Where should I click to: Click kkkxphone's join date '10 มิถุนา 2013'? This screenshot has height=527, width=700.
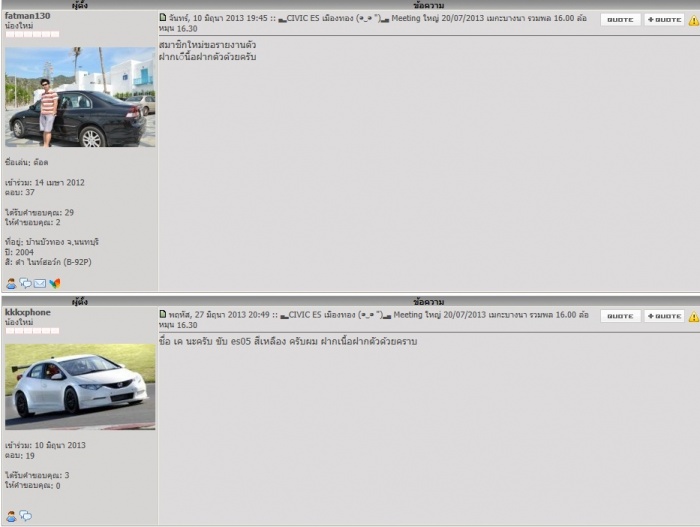click(x=60, y=445)
